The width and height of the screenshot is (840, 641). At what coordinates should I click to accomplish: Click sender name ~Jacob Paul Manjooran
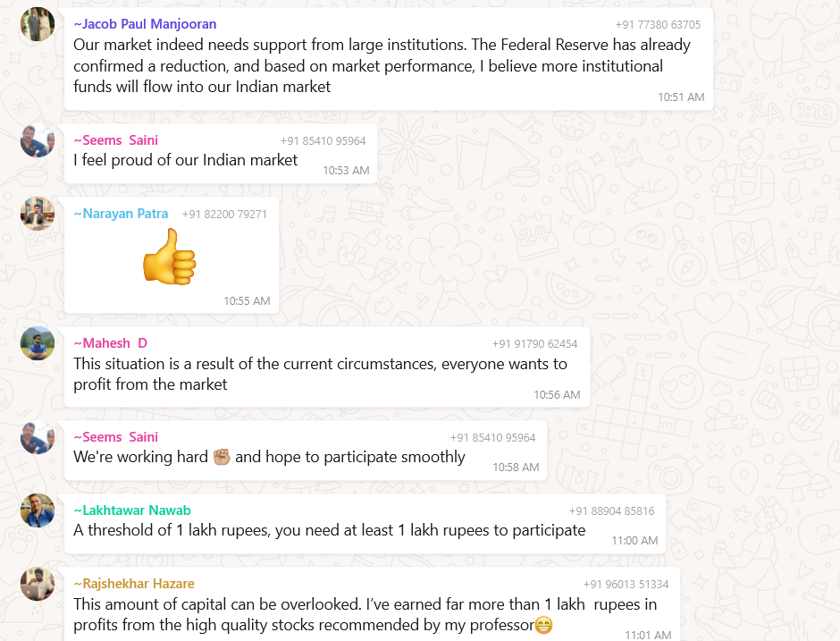tap(145, 24)
